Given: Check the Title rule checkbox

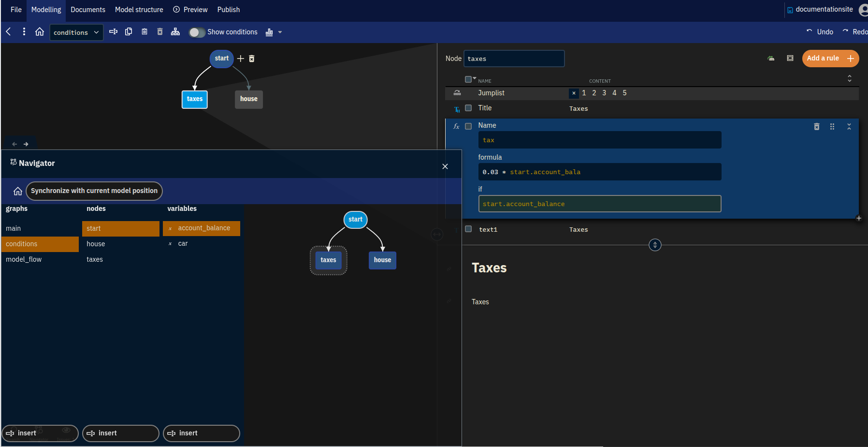Looking at the screenshot, I should 468,108.
